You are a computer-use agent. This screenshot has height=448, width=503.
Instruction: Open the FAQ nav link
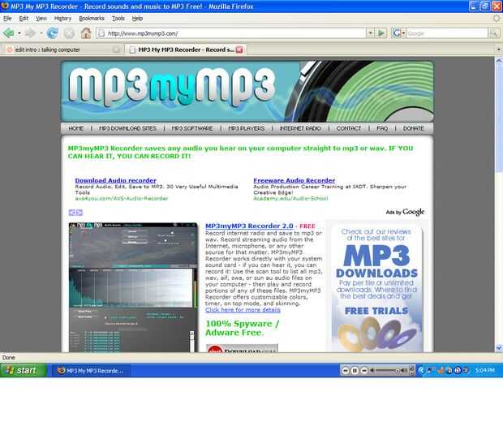coord(382,128)
